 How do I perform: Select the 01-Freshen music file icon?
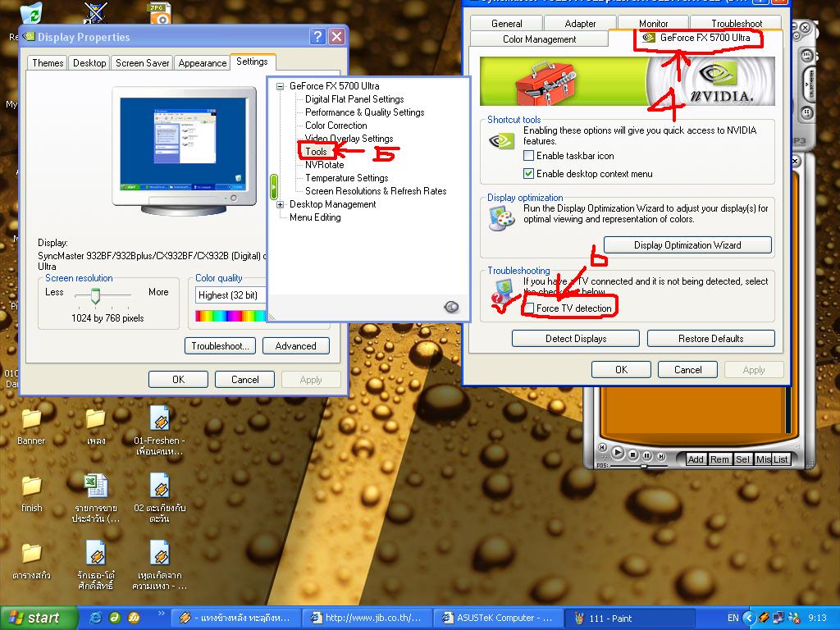click(x=160, y=430)
